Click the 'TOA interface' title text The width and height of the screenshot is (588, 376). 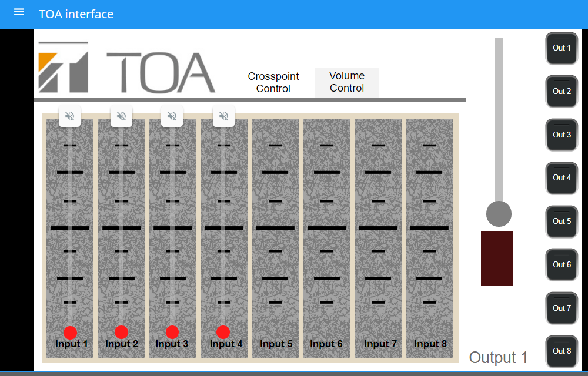coord(76,14)
